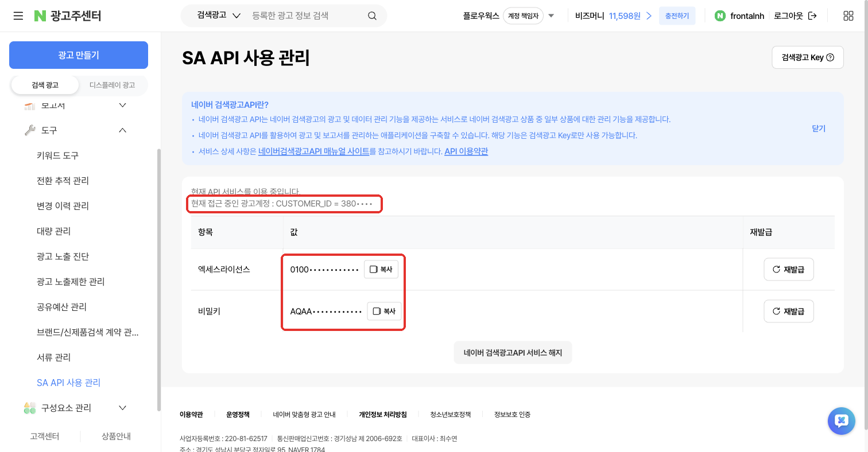
Task: Open 공유예산 관리 menu item
Action: [61, 307]
